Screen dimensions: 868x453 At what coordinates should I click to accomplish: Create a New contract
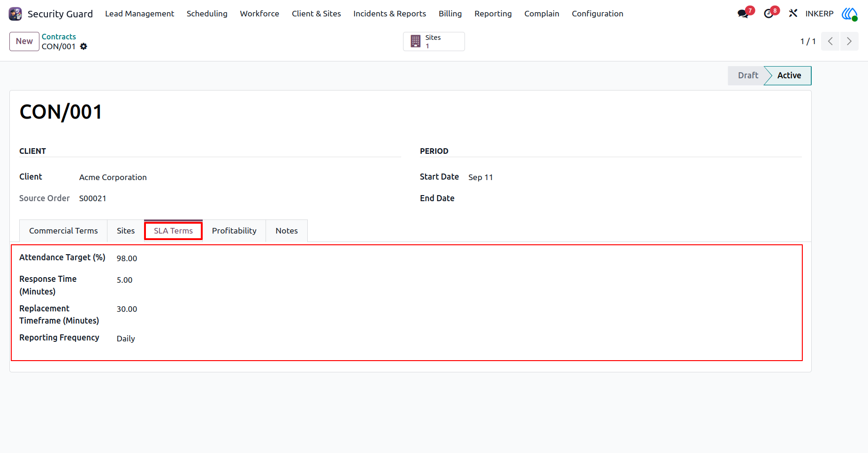coord(24,41)
